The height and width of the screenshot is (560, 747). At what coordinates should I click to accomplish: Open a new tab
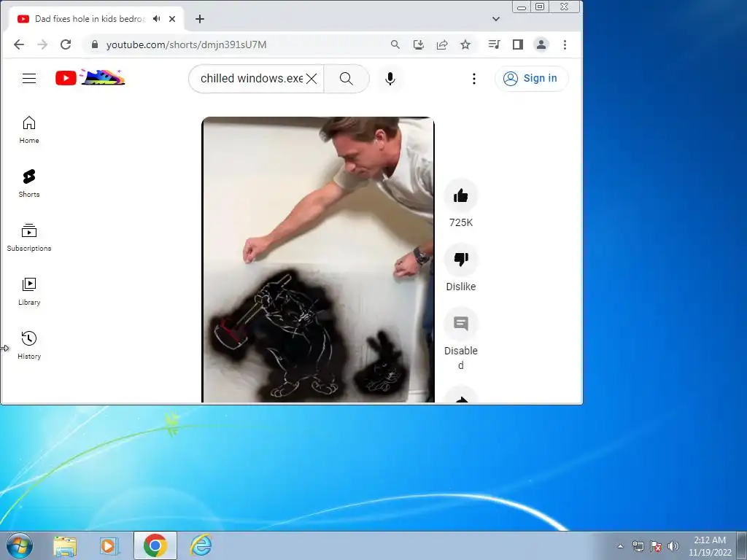click(200, 19)
